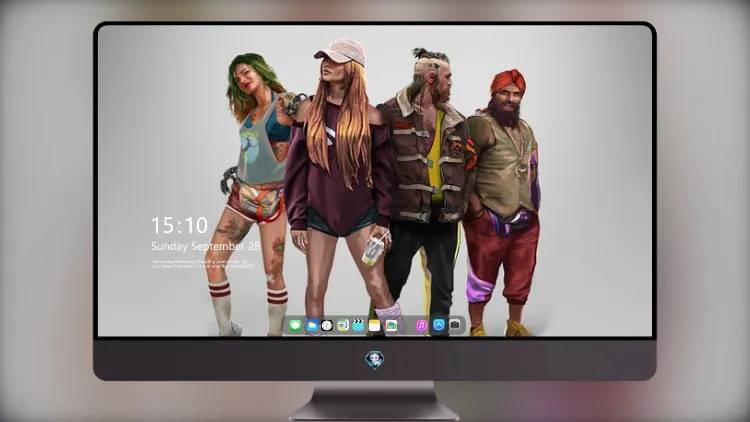The image size is (750, 422).
Task: Open the Camera app in dock
Action: click(455, 325)
